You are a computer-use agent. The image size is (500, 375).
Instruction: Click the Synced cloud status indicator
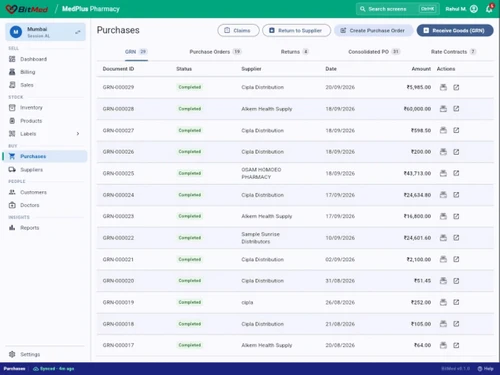point(54,369)
